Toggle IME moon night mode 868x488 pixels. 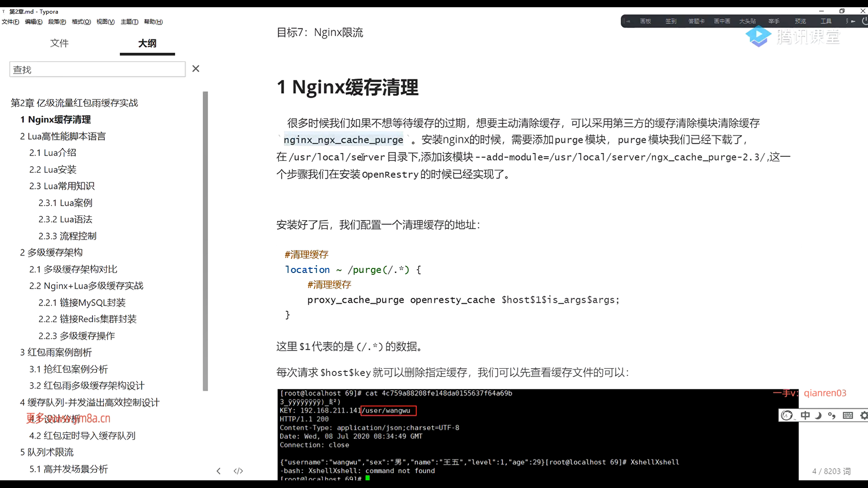[x=818, y=415]
